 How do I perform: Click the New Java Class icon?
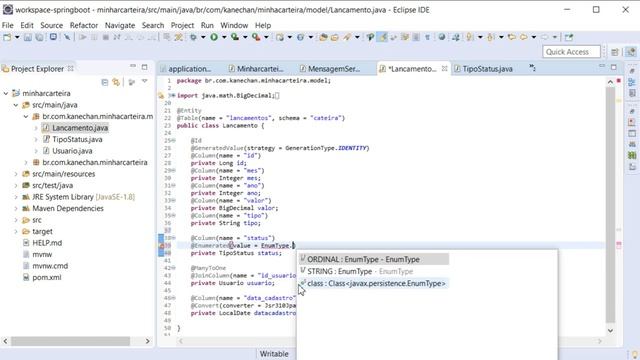[x=300, y=37]
